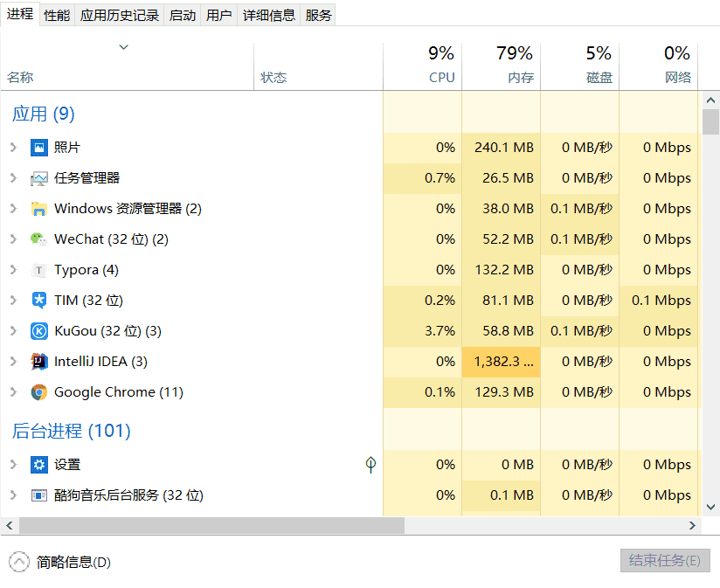Switch to the 性能 (Performance) tab
The height and width of the screenshot is (588, 720).
(57, 15)
